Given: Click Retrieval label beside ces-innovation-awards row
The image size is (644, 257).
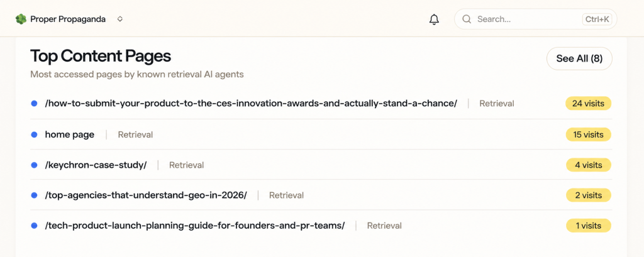Looking at the screenshot, I should (497, 104).
